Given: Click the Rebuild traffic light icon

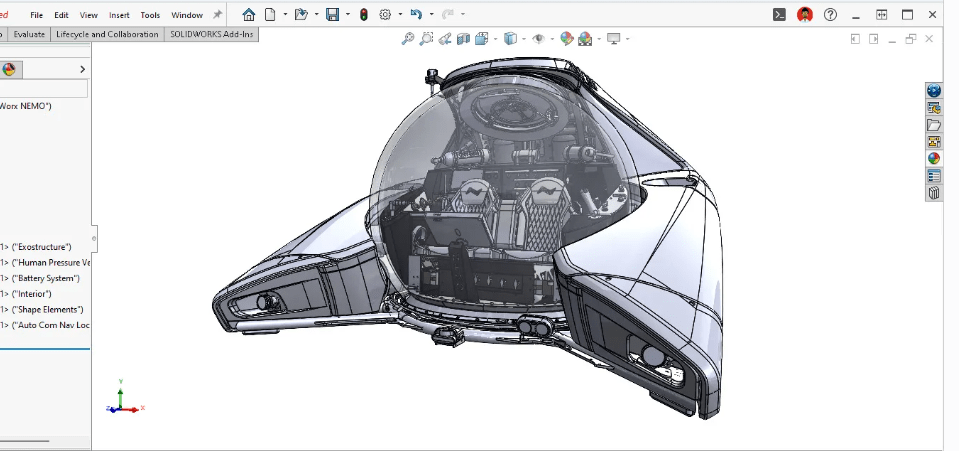Looking at the screenshot, I should (x=363, y=15).
